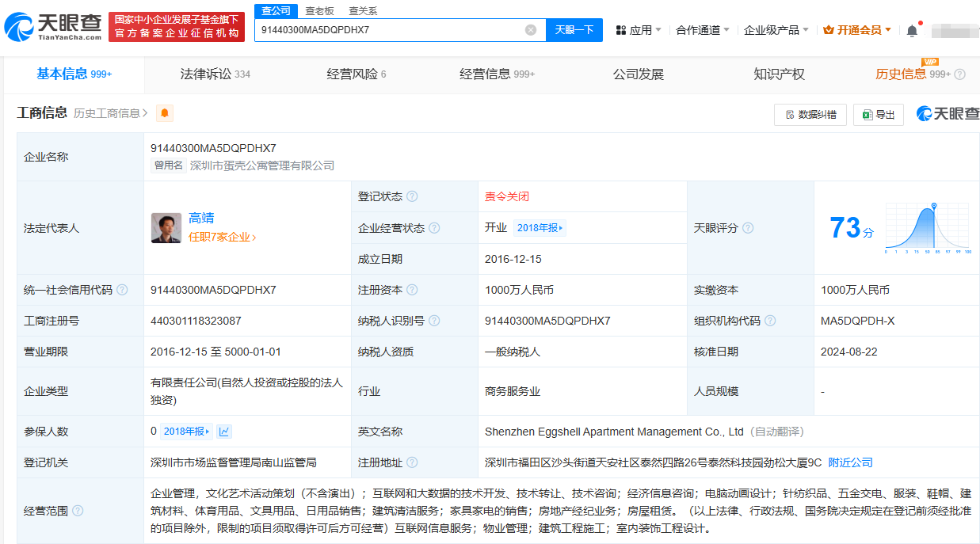Click the help icon beside 企业经营状态
The width and height of the screenshot is (980, 544).
434,228
